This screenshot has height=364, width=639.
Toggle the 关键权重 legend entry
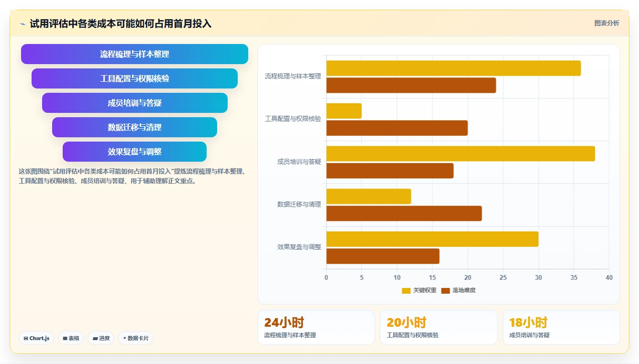419,290
